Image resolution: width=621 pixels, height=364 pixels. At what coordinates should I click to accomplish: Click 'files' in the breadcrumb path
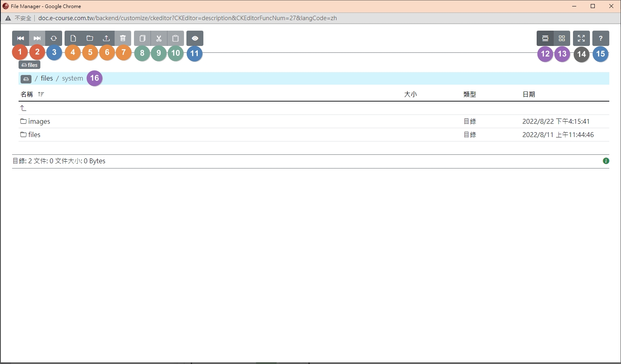click(47, 79)
